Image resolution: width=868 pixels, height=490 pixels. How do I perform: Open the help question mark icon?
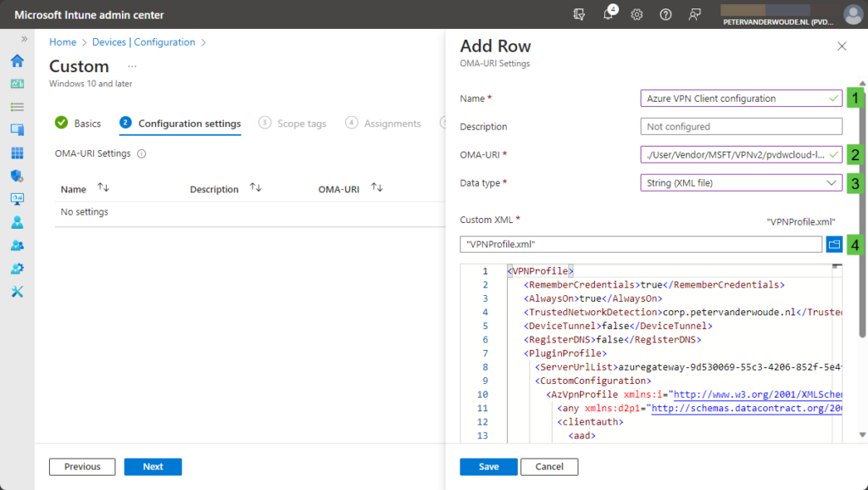coord(665,14)
